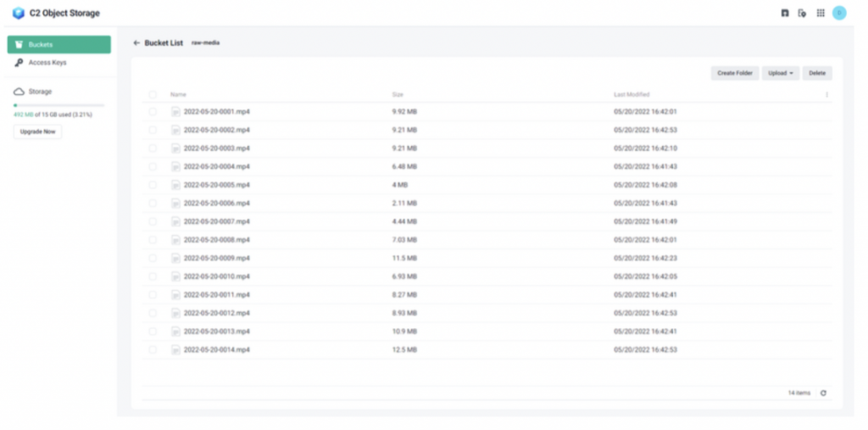The width and height of the screenshot is (868, 430).
Task: Open the app grid launcher icon
Action: pyautogui.click(x=820, y=13)
